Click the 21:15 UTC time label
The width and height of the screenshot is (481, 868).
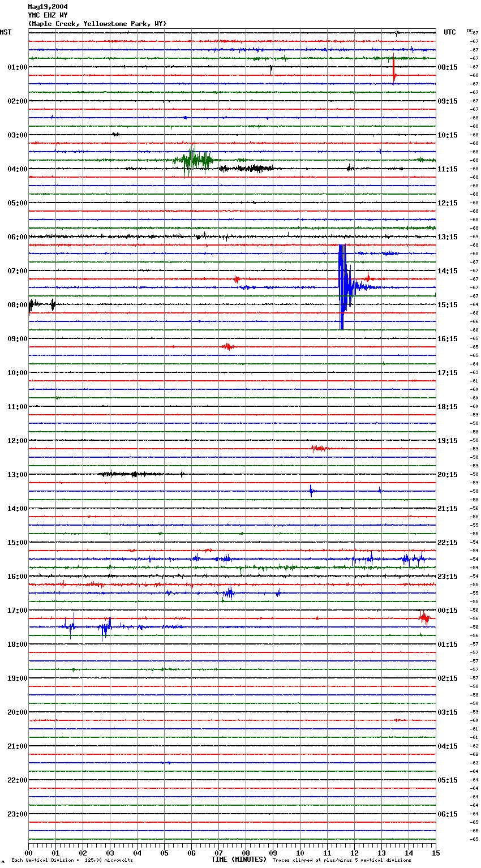click(x=448, y=509)
